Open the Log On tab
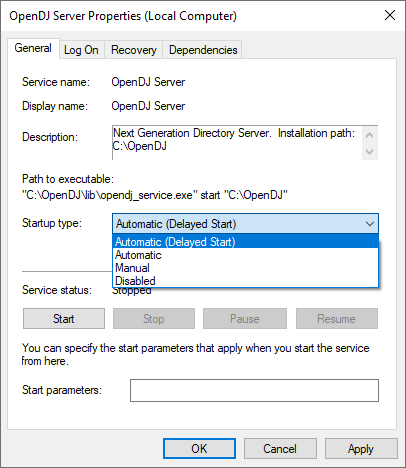406x468 pixels. (x=81, y=50)
